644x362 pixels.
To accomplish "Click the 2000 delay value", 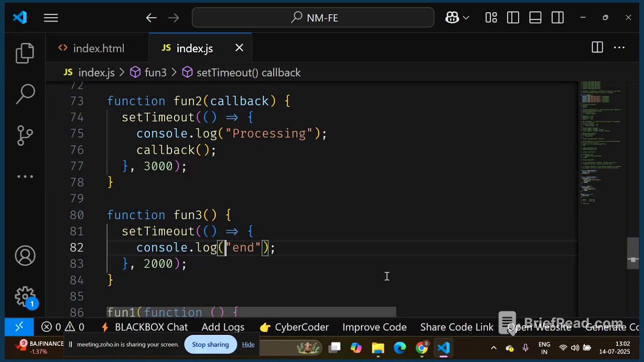I will click(x=158, y=263).
